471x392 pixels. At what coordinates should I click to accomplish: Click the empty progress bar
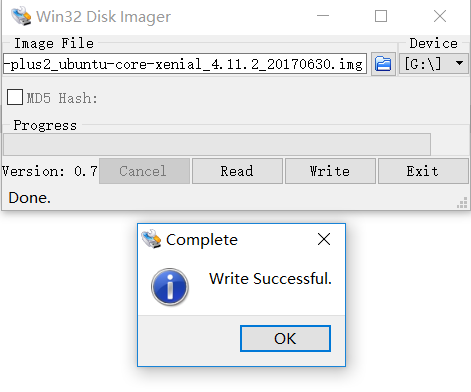tap(217, 144)
